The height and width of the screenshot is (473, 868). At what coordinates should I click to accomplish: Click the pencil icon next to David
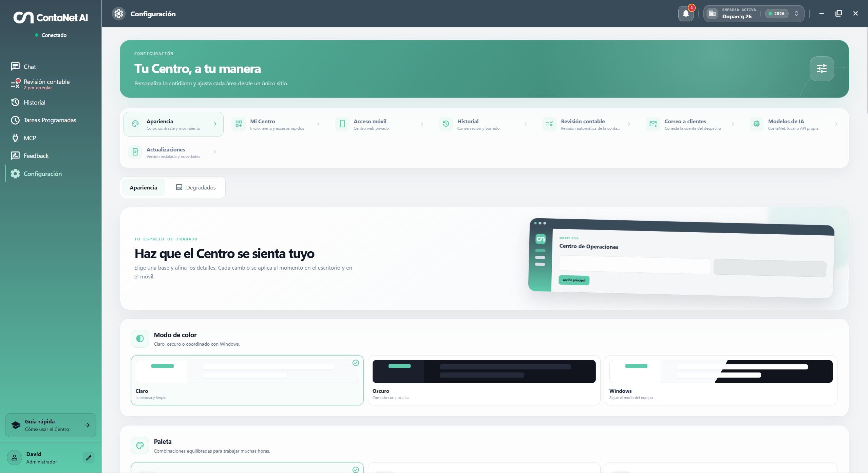click(89, 457)
